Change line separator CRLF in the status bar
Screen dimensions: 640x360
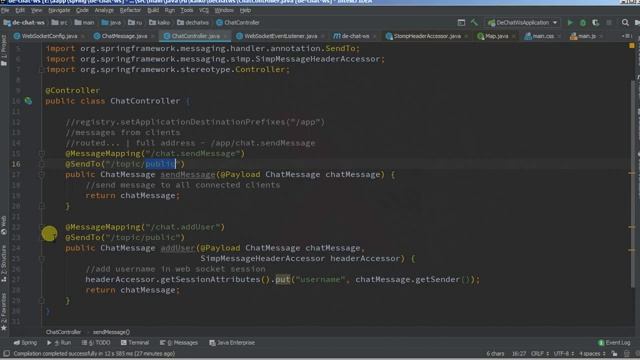pos(539,353)
